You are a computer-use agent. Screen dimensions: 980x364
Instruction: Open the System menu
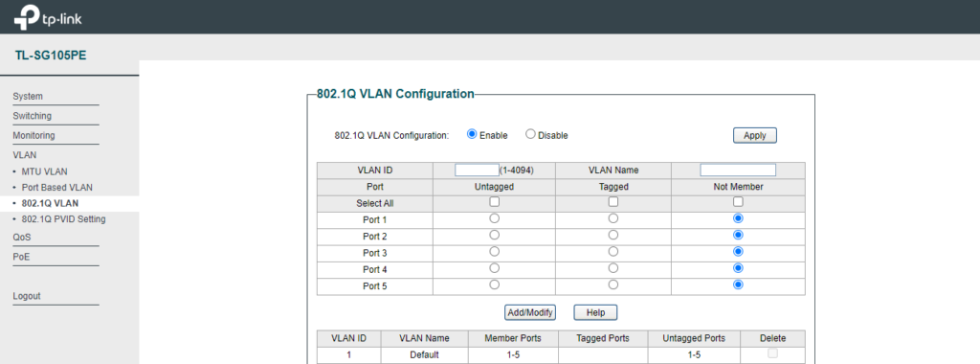28,97
